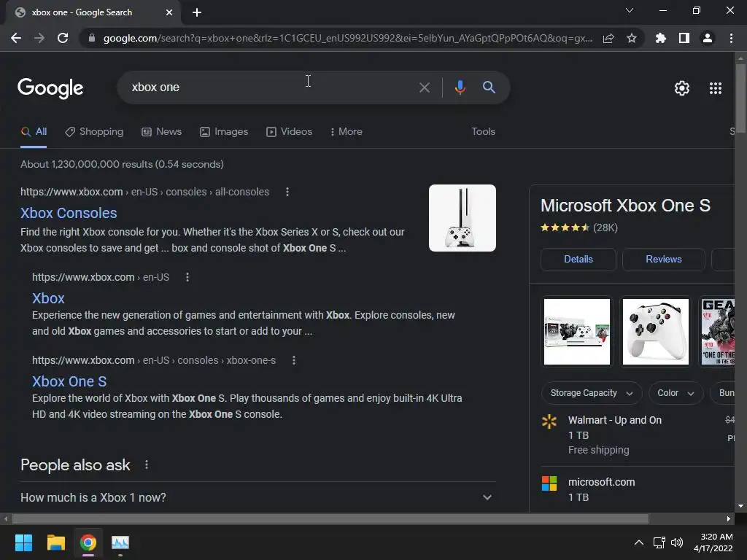747x560 pixels.
Task: Open the microsoft.com seller listing
Action: [601, 483]
